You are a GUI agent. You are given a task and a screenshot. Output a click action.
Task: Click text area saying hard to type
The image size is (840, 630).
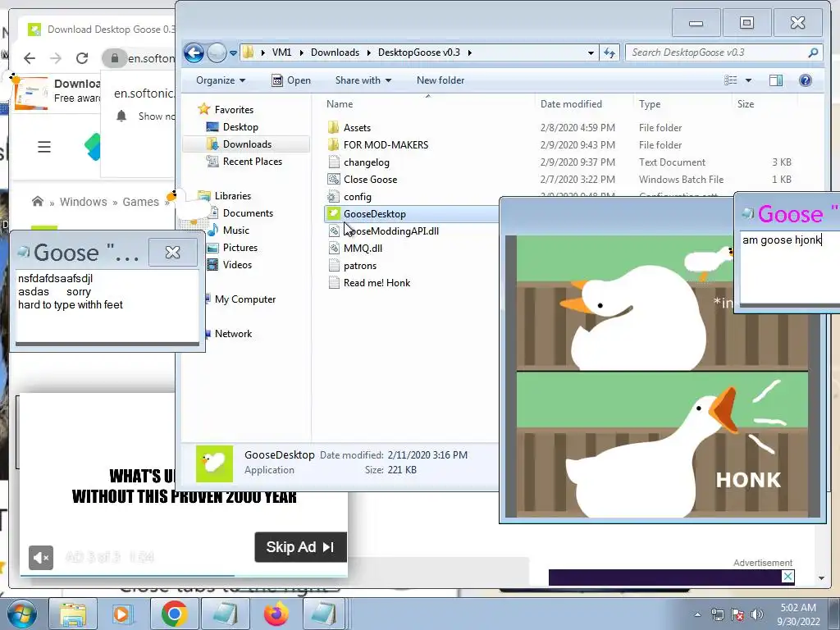(107, 307)
